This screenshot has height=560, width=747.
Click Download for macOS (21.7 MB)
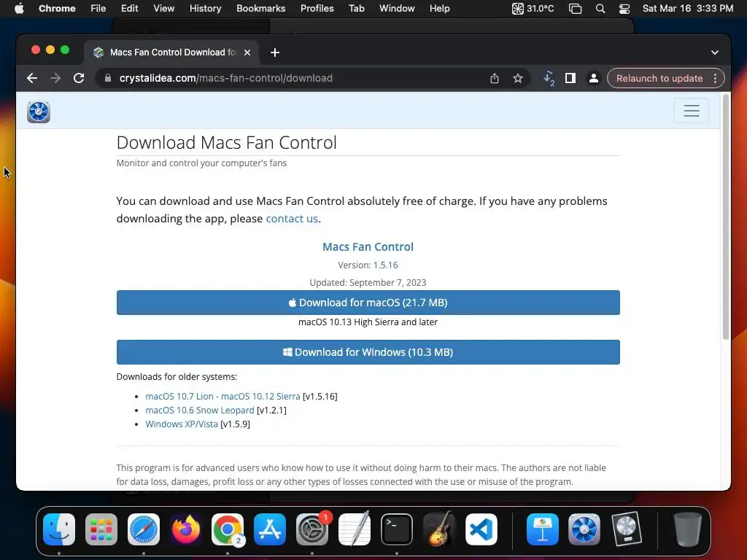(368, 303)
